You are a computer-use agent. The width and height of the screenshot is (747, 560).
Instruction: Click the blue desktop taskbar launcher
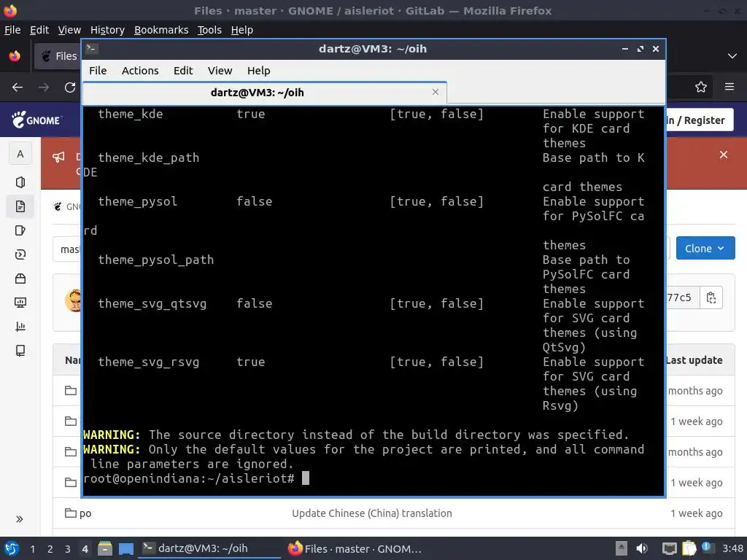point(126,548)
